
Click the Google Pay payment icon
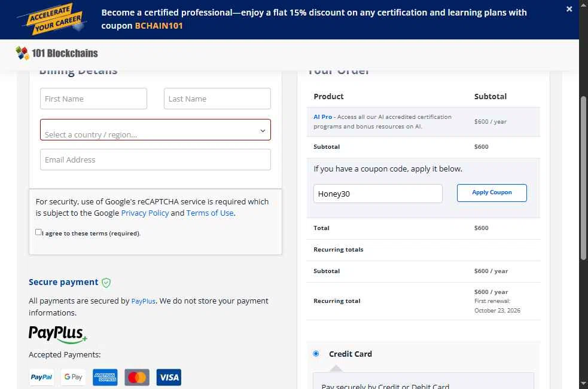(73, 377)
